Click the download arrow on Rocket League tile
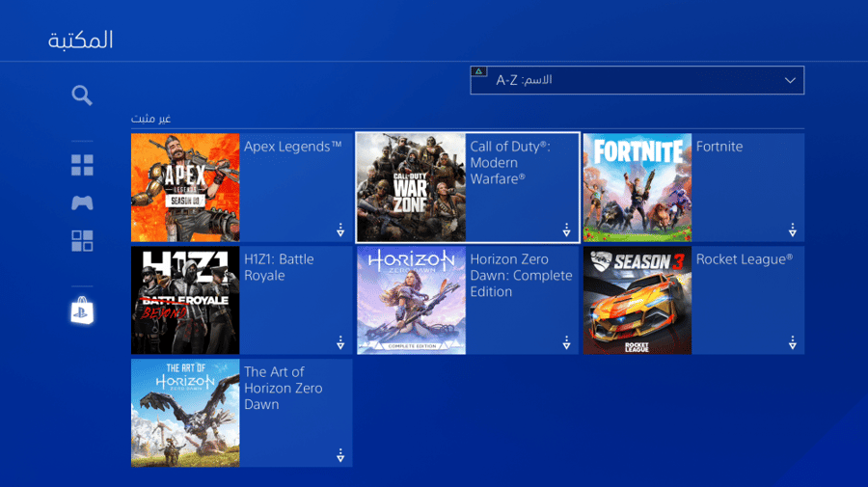 [x=792, y=342]
